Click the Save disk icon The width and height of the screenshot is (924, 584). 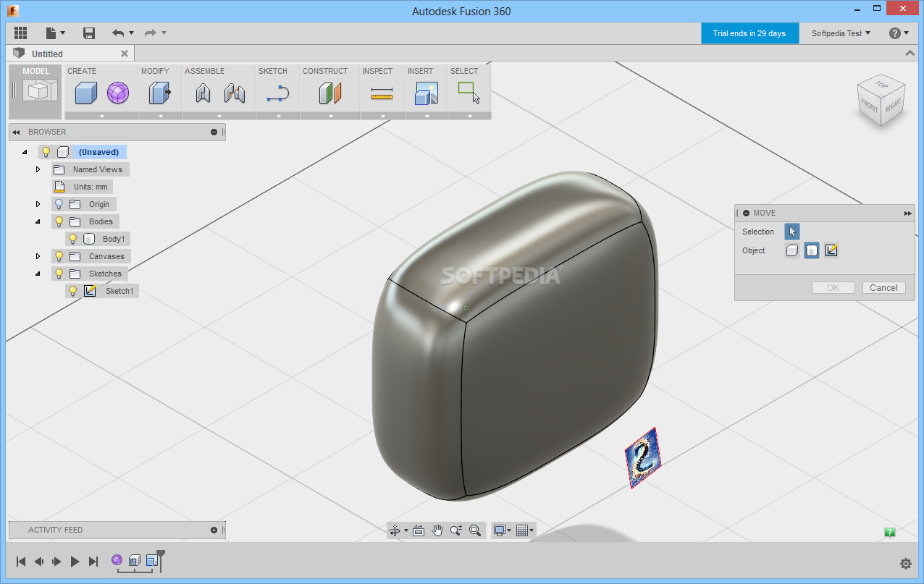click(x=89, y=33)
